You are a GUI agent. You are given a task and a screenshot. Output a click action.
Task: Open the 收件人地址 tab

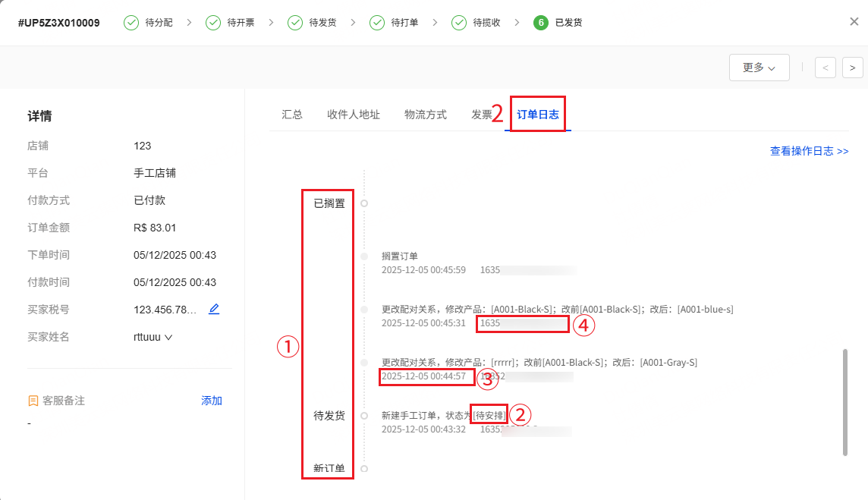[354, 115]
